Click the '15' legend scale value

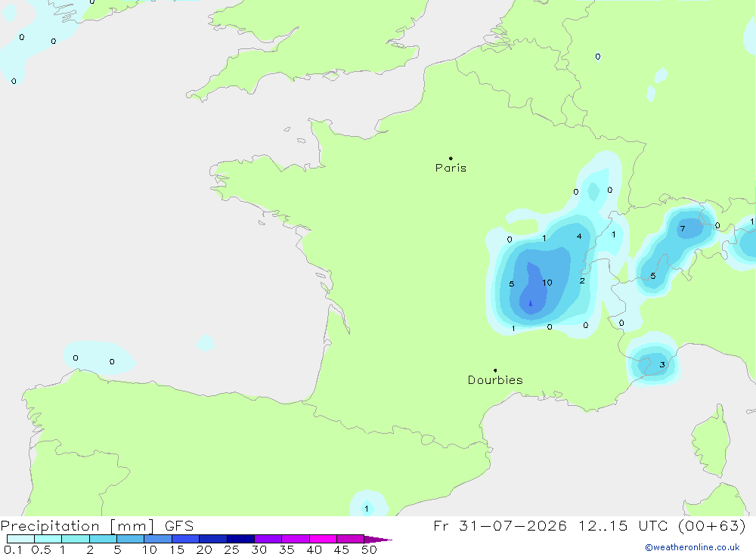pyautogui.click(x=177, y=549)
